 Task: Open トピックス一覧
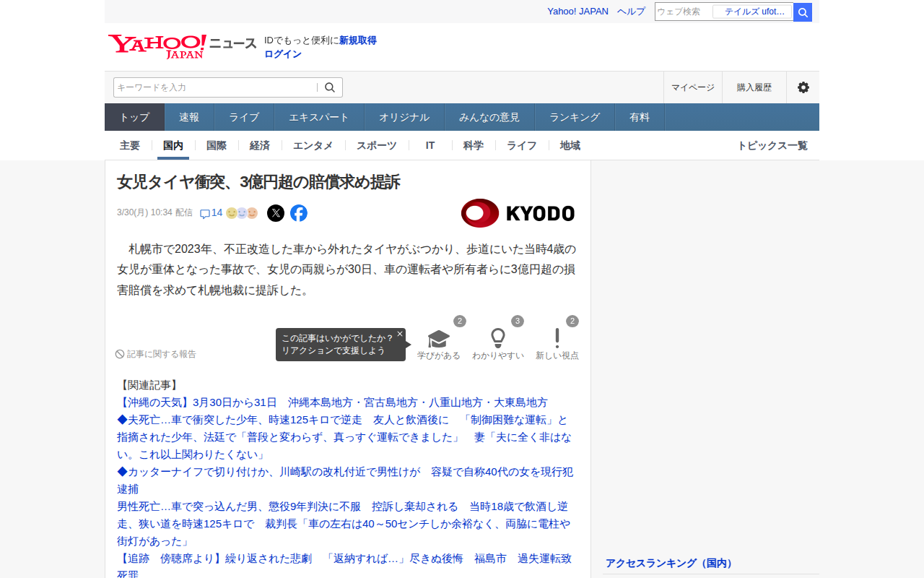coord(772,145)
